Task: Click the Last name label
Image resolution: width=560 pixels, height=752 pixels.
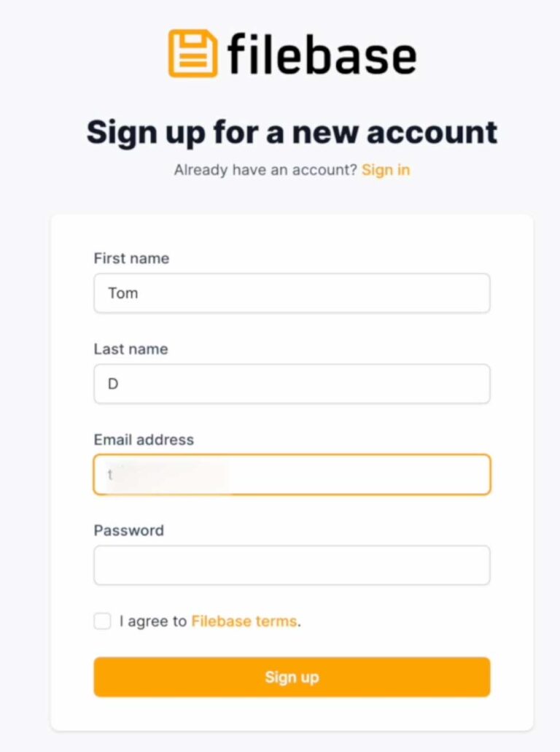Action: (131, 349)
